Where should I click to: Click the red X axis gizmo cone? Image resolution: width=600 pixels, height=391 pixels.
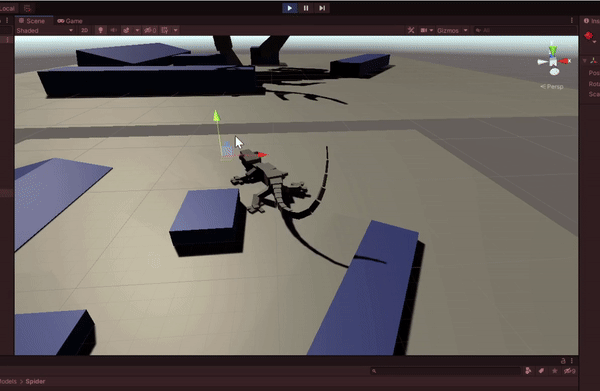point(564,61)
